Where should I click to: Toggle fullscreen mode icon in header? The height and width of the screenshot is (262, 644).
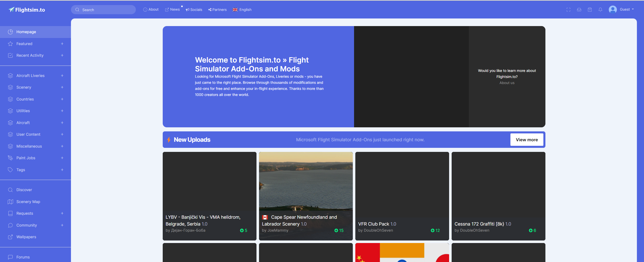coord(568,10)
